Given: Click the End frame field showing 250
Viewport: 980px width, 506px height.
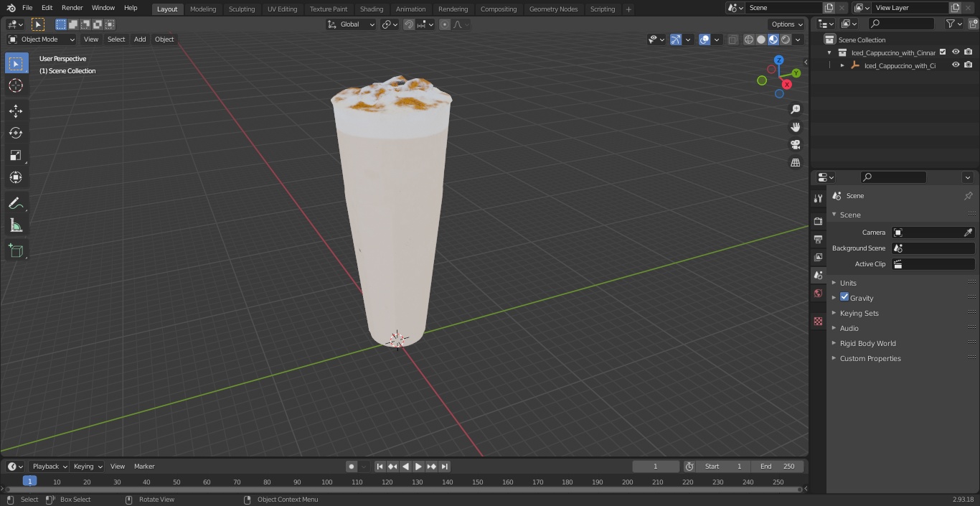Looking at the screenshot, I should [778, 467].
